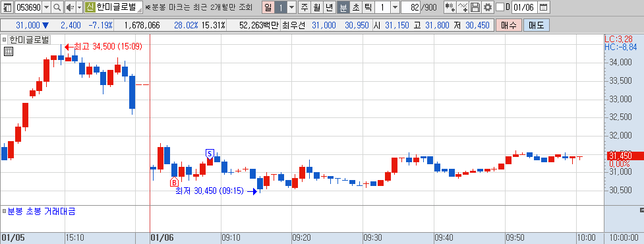This screenshot has height=244, width=644.
Task: Switch to the 주 weekly period tab
Action: click(305, 7)
